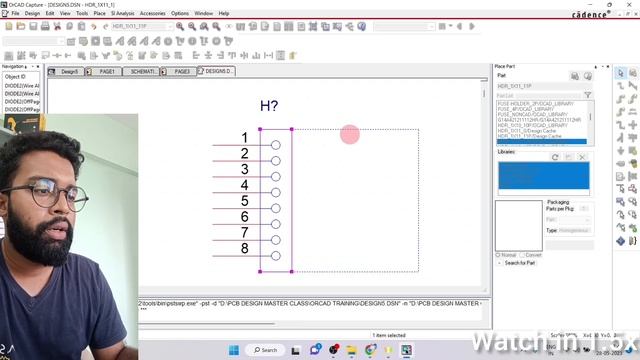Screen dimensions: 640x360
Task: Click the HDR_1X11_11P part name field
Action: pyautogui.click(x=544, y=86)
